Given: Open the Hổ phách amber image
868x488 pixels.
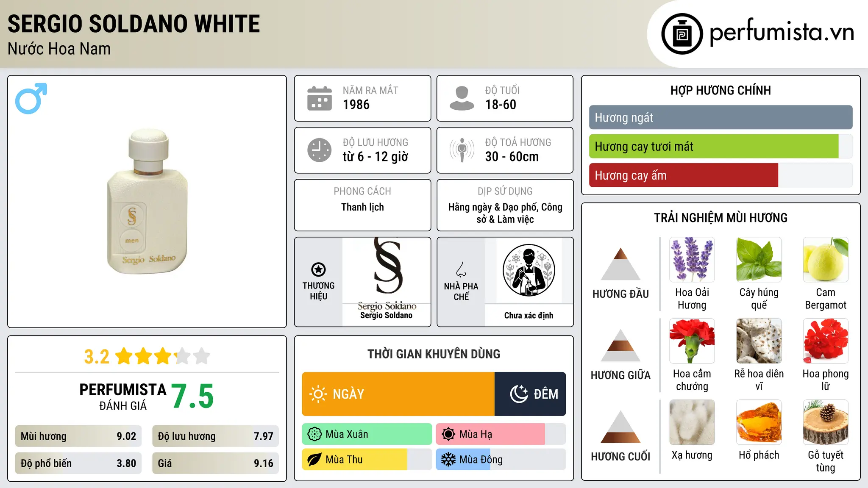Looking at the screenshot, I should 759,422.
